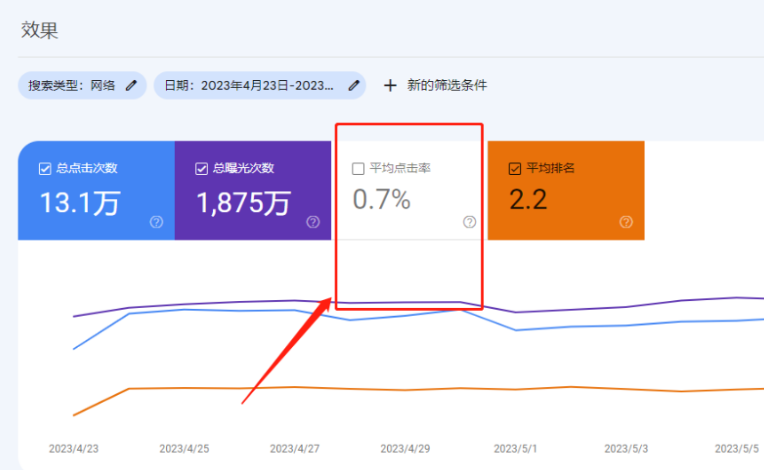Uncheck the 总点击次数 checkbox
764x470 pixels.
[x=44, y=168]
